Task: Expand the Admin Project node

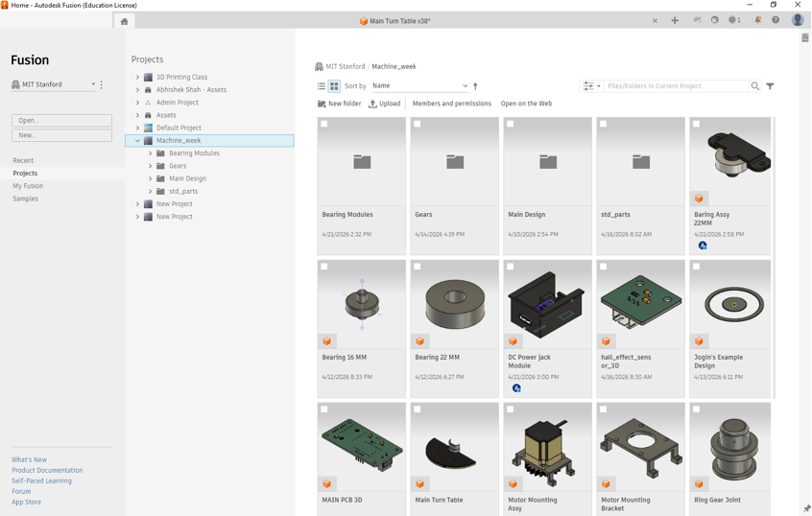Action: pyautogui.click(x=138, y=103)
